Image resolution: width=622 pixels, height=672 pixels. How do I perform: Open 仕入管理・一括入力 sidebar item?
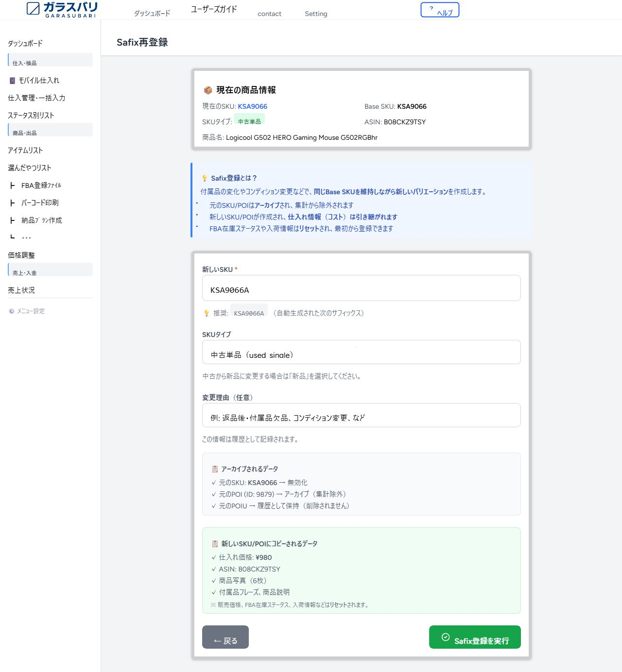[36, 98]
